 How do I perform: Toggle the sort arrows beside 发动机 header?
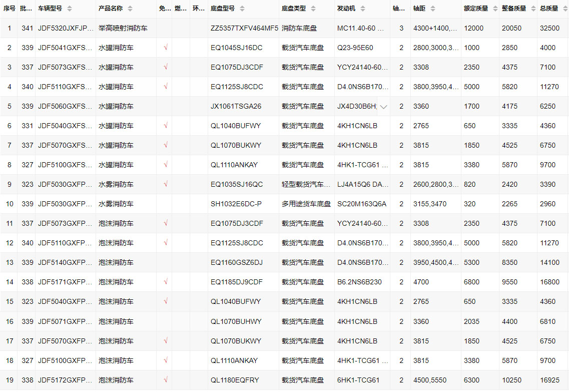(x=363, y=9)
